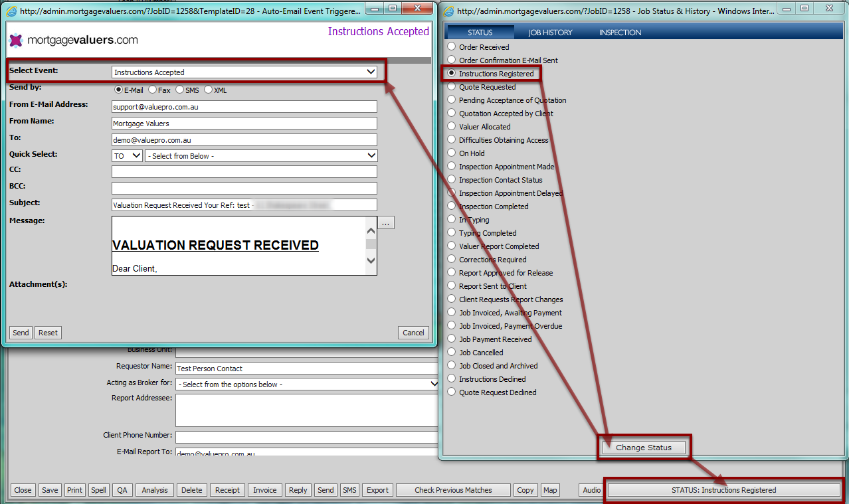
Task: Select the Order Received status radio
Action: [x=452, y=47]
